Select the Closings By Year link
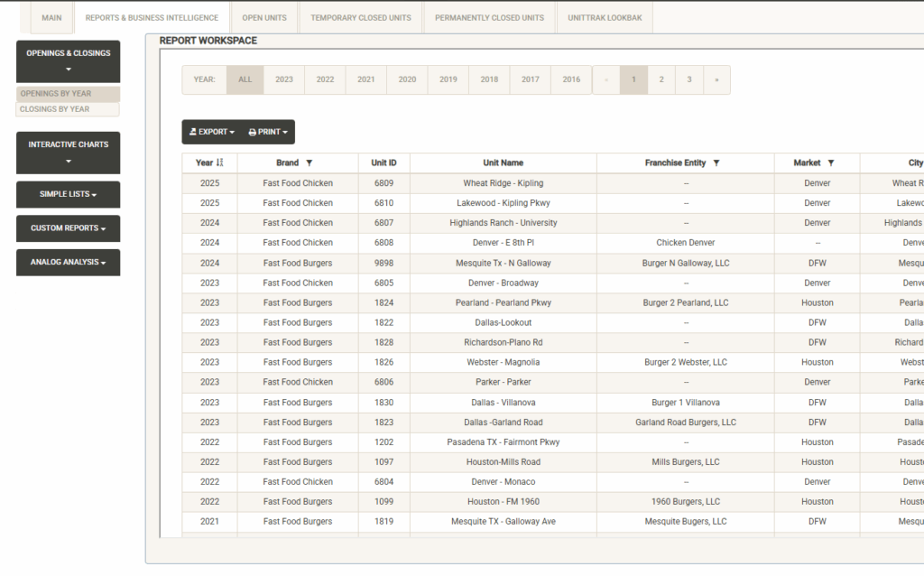This screenshot has width=924, height=576. 55,109
